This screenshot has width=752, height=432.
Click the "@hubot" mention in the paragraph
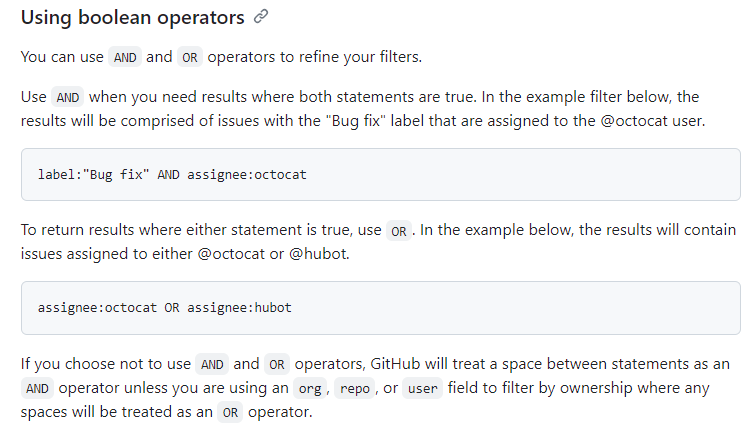pos(308,255)
